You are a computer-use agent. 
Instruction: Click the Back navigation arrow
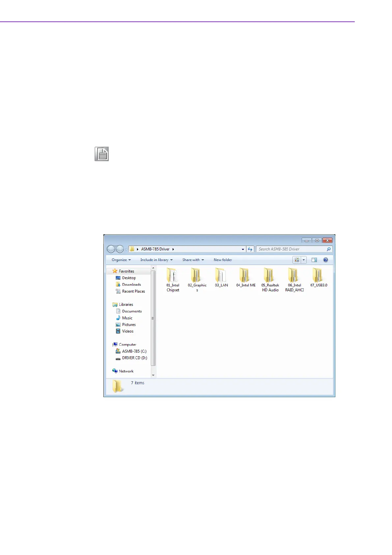(111, 249)
